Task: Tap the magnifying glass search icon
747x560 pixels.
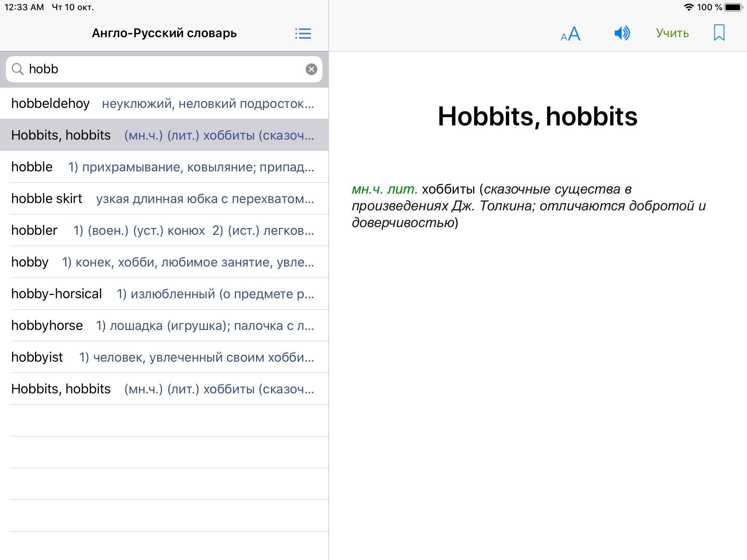Action: point(18,69)
